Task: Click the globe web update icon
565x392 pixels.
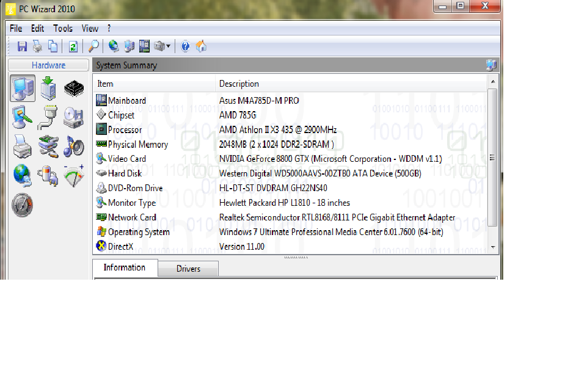Action: click(x=114, y=46)
